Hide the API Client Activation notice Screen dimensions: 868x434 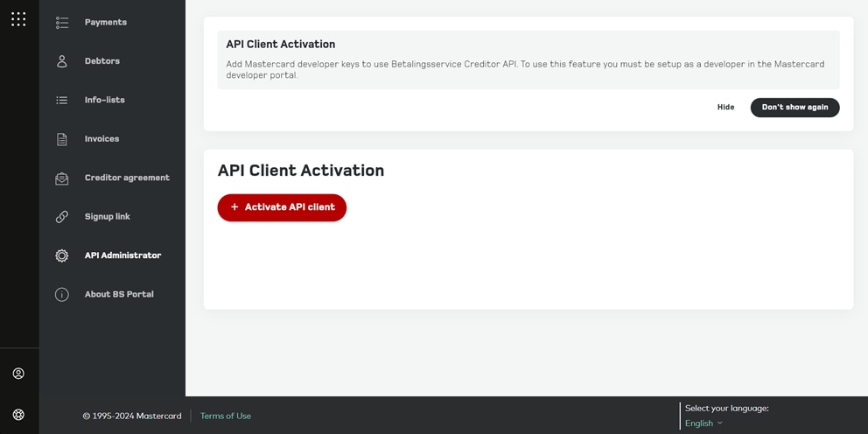[725, 108]
